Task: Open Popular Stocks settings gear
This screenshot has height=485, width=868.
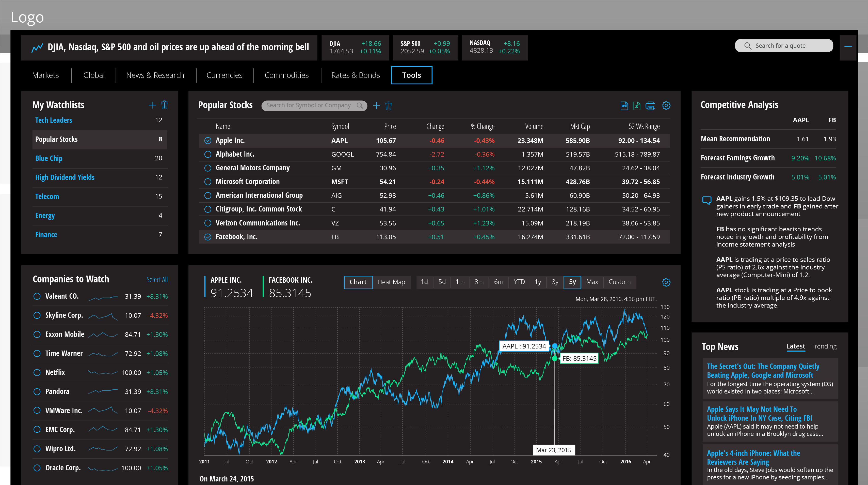Action: click(x=666, y=105)
